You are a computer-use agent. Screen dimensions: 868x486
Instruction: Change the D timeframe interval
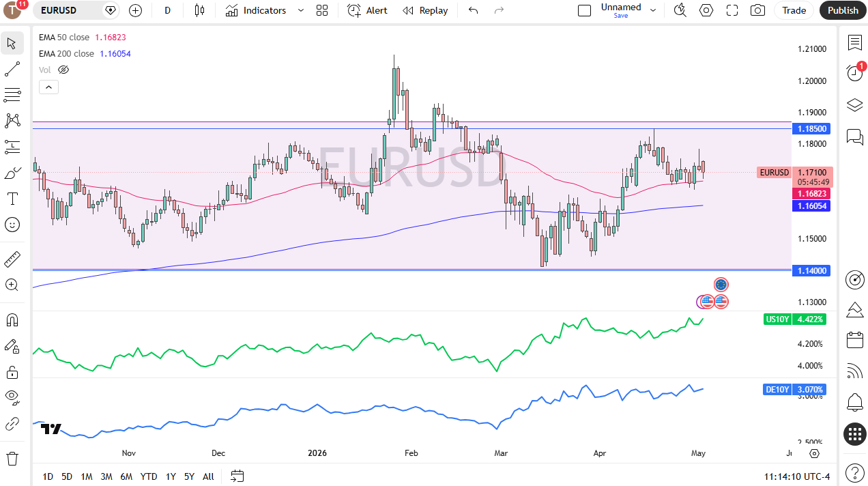pos(168,10)
